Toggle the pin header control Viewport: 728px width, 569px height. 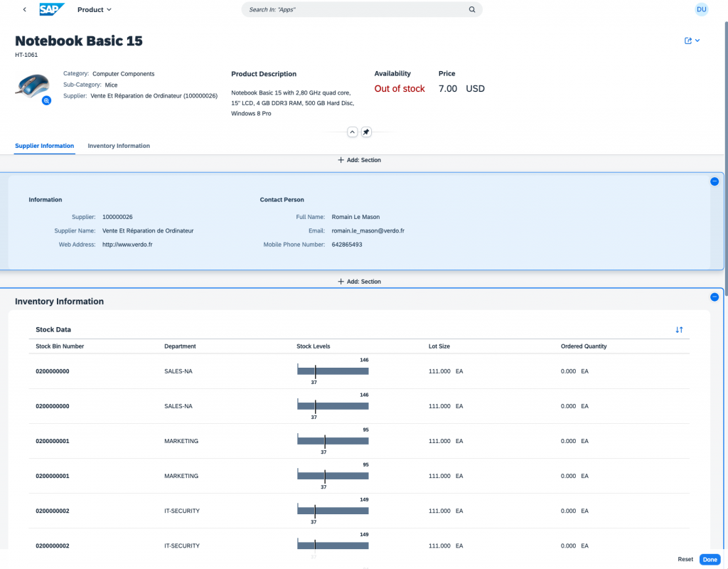(366, 132)
